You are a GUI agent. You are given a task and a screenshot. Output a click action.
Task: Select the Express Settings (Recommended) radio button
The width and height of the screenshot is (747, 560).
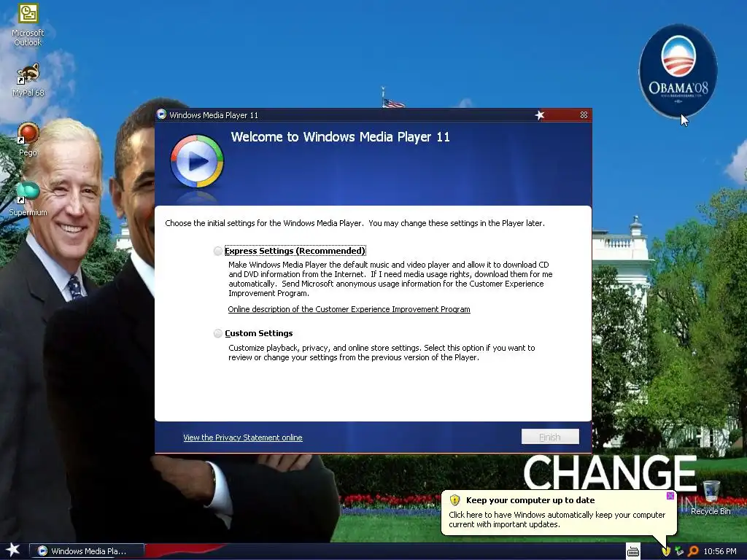217,251
